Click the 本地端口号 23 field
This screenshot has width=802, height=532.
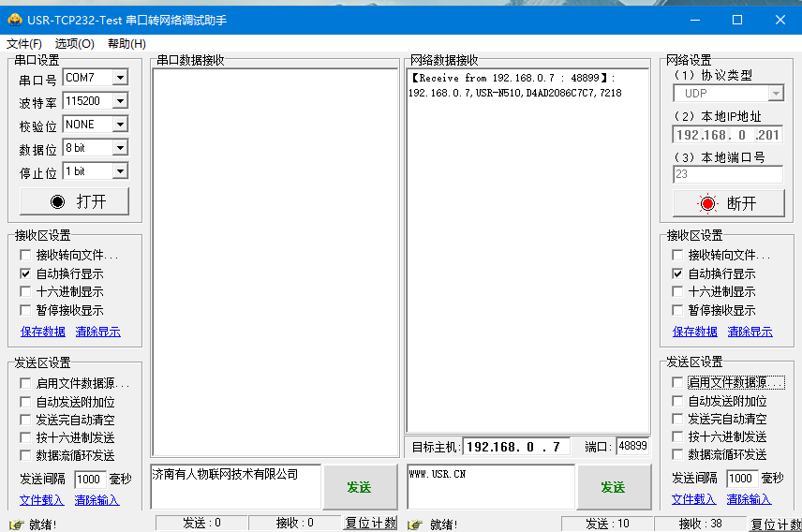tap(728, 174)
